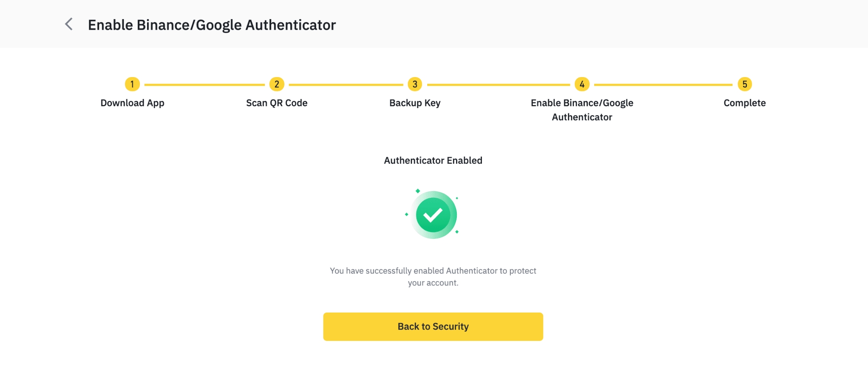Image resolution: width=868 pixels, height=368 pixels.
Task: Click the step 2 circle
Action: coord(277,84)
